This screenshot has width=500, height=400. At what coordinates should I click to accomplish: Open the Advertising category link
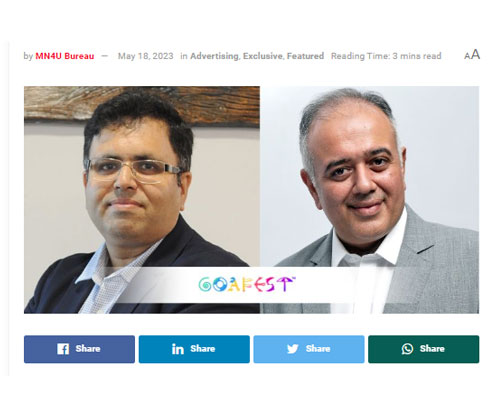[214, 56]
